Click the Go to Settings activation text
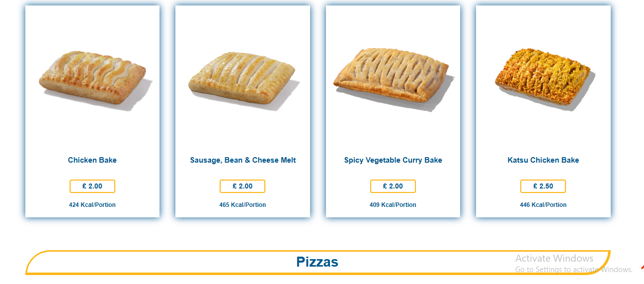 pos(573,270)
